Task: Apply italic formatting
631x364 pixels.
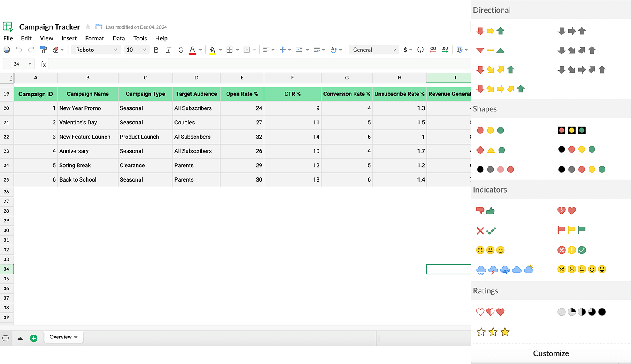Action: click(168, 50)
